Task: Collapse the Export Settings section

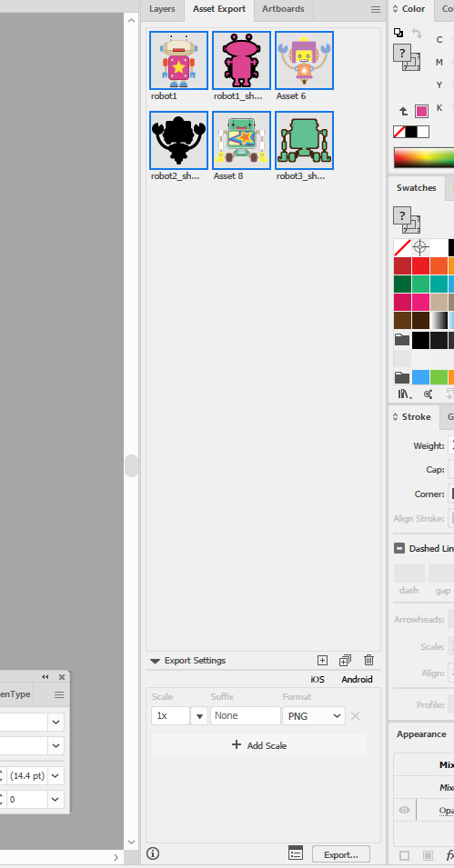Action: 156,661
